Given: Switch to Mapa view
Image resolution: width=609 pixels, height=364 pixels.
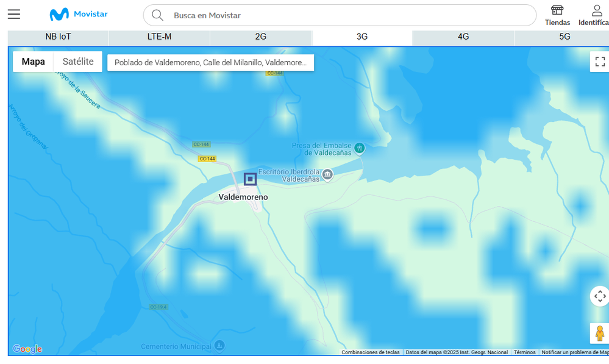Looking at the screenshot, I should 34,62.
